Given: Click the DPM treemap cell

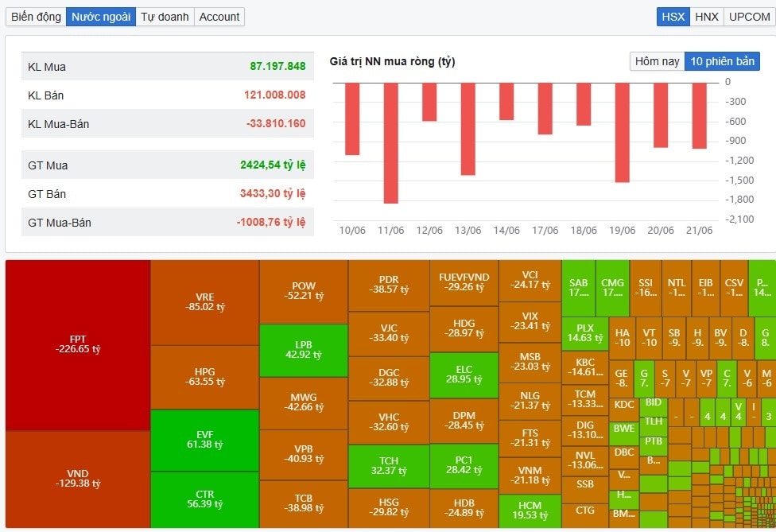Looking at the screenshot, I should coord(464,421).
